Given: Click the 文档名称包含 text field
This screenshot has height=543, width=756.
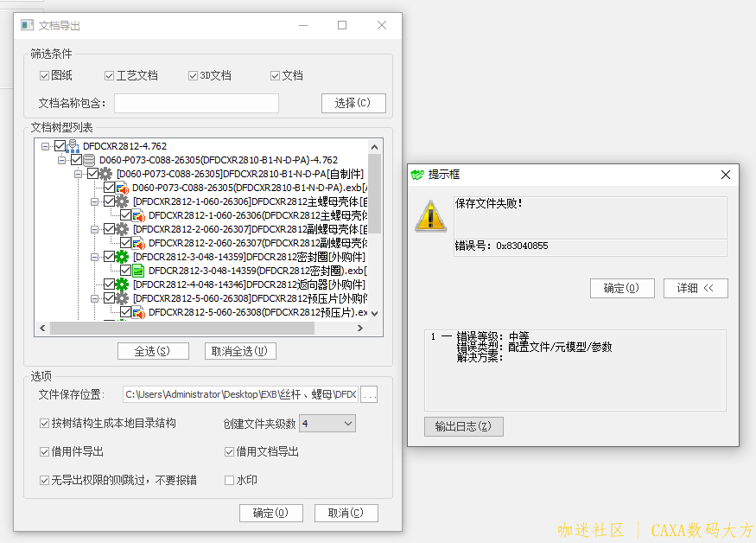Looking at the screenshot, I should (x=196, y=103).
